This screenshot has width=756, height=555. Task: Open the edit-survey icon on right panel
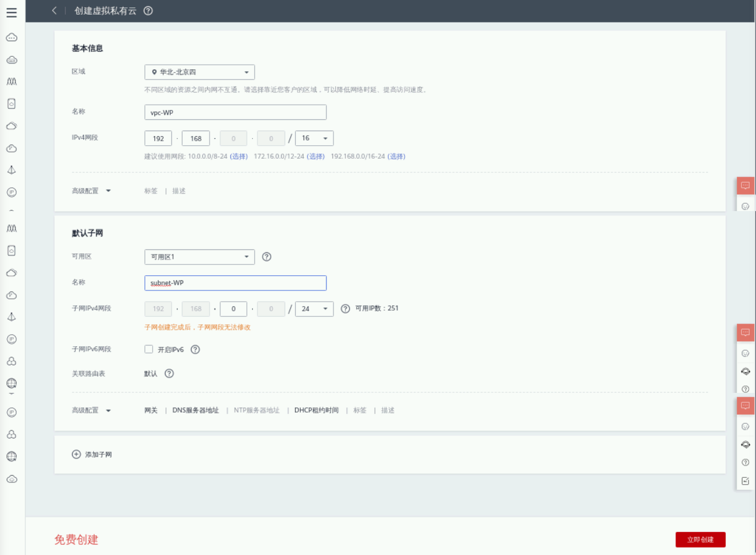click(745, 481)
